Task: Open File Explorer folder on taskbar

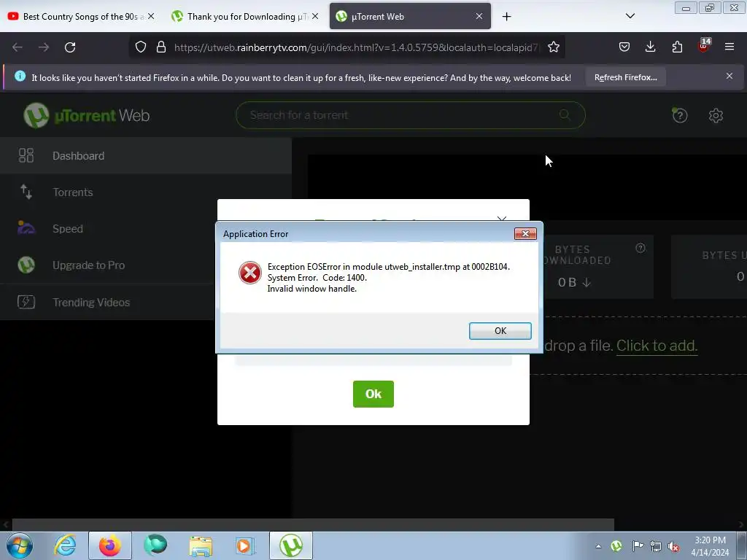Action: click(201, 545)
